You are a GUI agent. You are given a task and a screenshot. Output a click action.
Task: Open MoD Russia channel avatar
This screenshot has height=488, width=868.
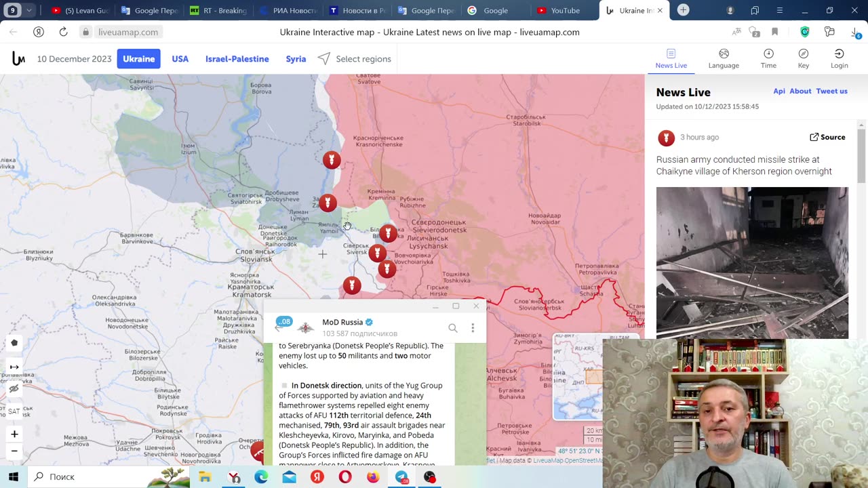pos(307,327)
